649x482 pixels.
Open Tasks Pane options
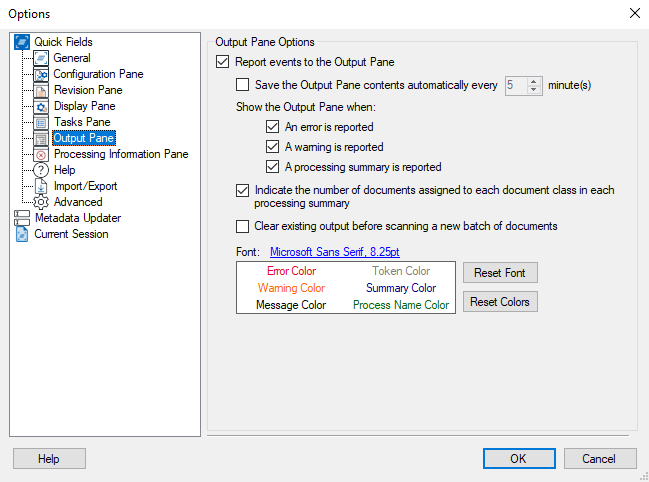point(82,122)
